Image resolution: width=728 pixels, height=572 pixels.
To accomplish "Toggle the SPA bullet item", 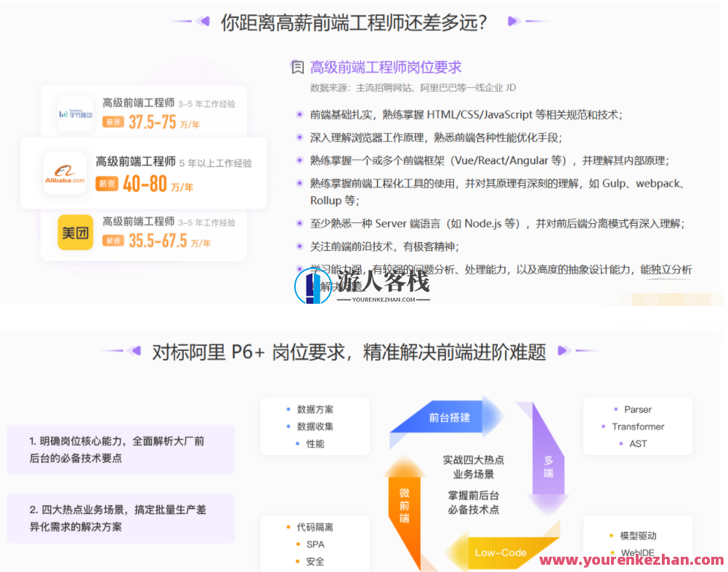I will pos(315,544).
